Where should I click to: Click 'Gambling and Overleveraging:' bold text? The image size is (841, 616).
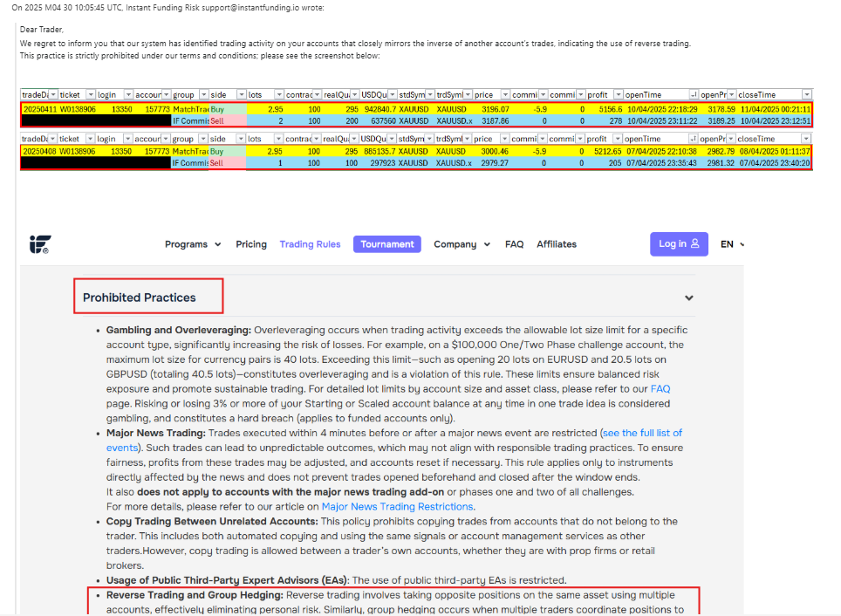click(179, 330)
